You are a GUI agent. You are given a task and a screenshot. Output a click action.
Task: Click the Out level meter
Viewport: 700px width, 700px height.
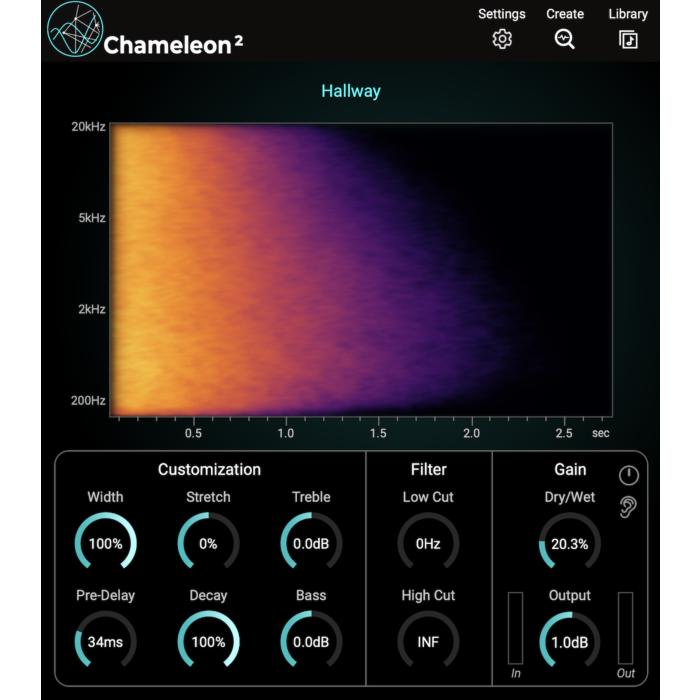625,628
